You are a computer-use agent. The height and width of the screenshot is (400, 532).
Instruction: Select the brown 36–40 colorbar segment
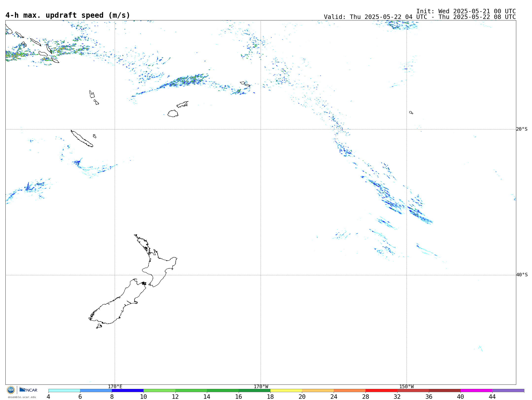point(445,391)
